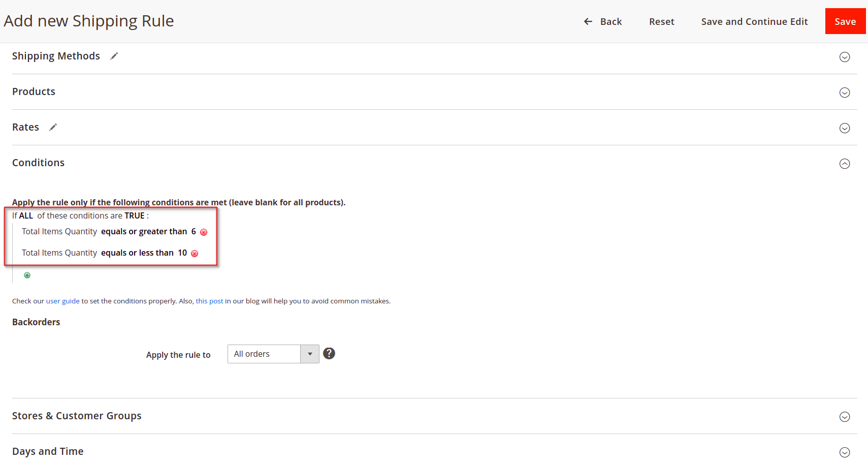Collapse the Conditions section chevron
This screenshot has height=464, width=868.
845,164
